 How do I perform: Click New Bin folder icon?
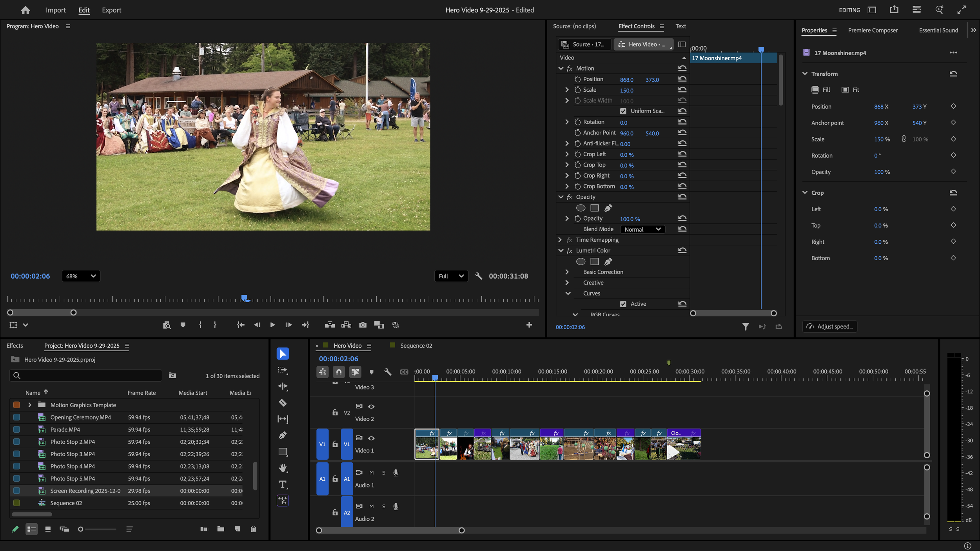tap(221, 529)
